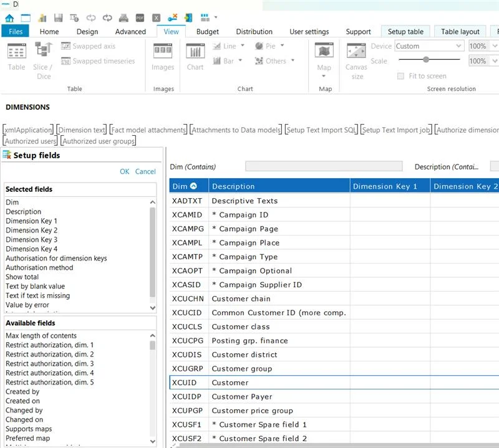
Task: Switch to the Advanced tab
Action: (x=130, y=32)
